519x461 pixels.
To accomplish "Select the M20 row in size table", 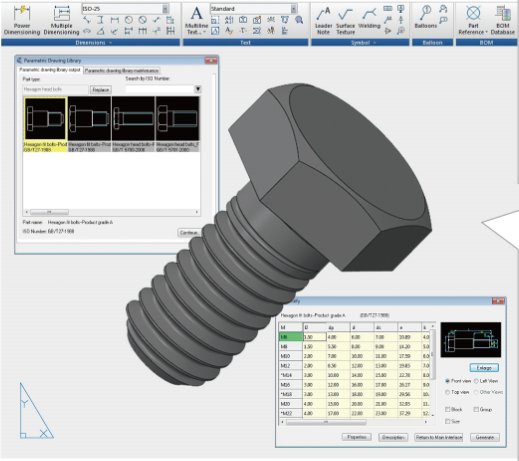I will [354, 404].
